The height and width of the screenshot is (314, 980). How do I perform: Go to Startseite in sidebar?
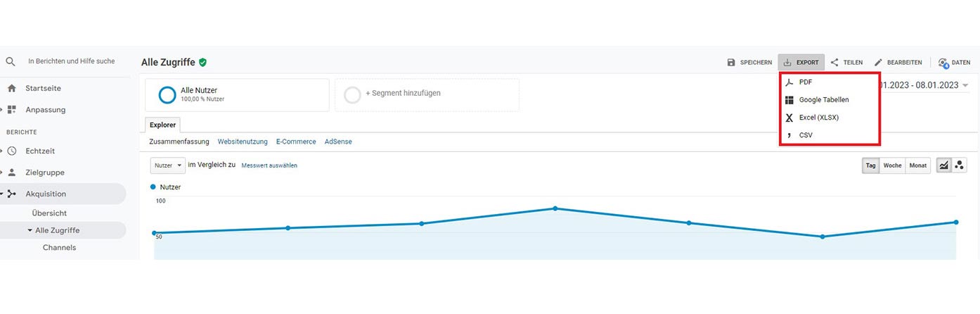tap(43, 89)
